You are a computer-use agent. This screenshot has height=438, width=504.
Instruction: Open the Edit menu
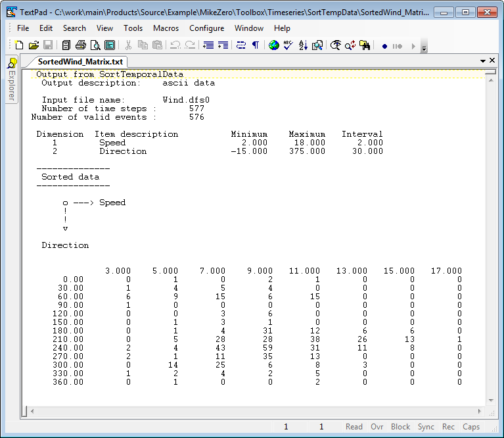(x=46, y=28)
